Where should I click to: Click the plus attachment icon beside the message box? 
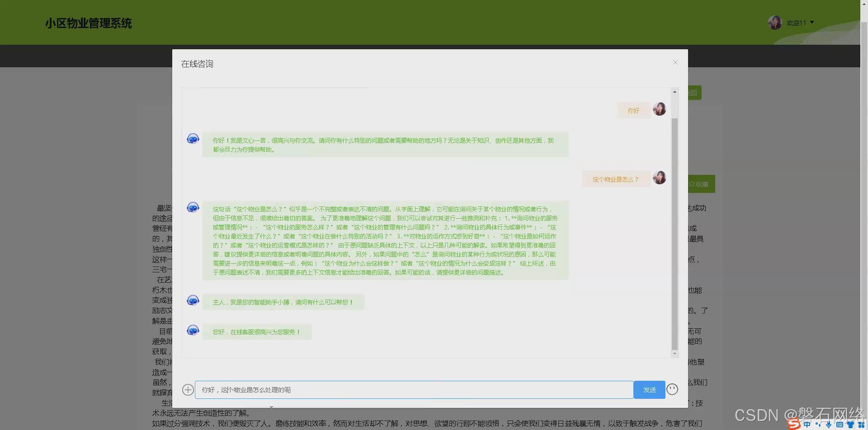(188, 390)
